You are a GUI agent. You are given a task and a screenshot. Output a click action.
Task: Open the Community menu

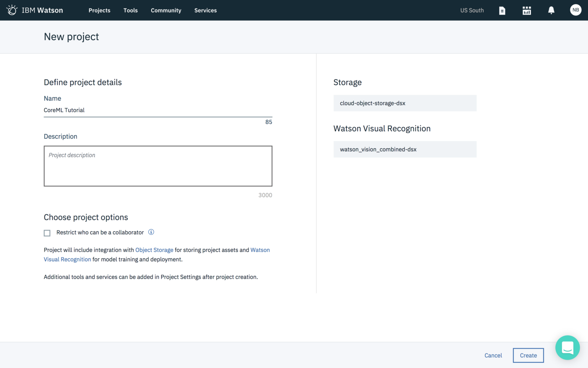[x=166, y=10]
